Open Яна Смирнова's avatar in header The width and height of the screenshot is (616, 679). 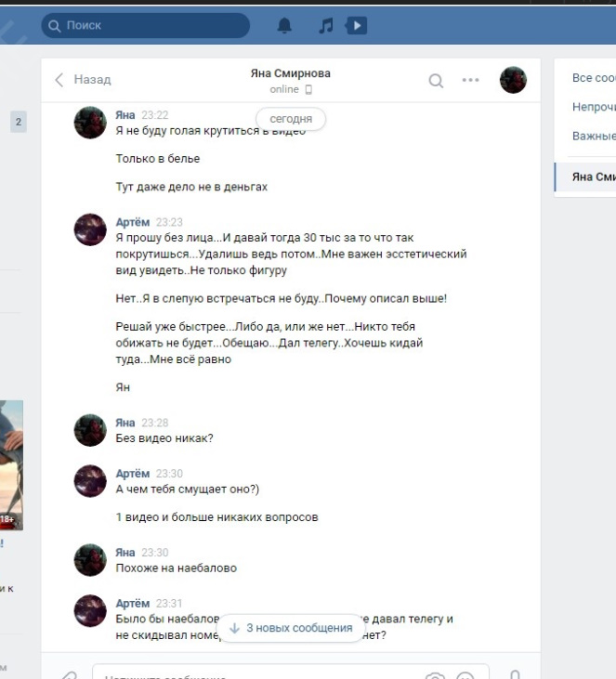point(513,80)
